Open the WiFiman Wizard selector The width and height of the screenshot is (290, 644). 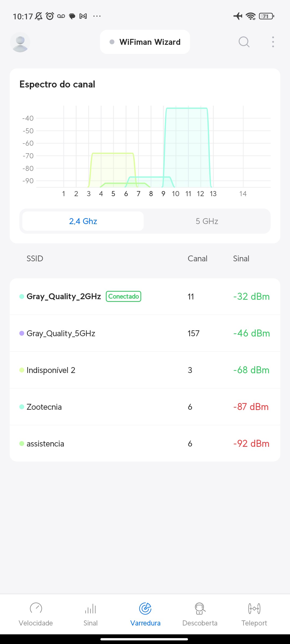[x=145, y=42]
